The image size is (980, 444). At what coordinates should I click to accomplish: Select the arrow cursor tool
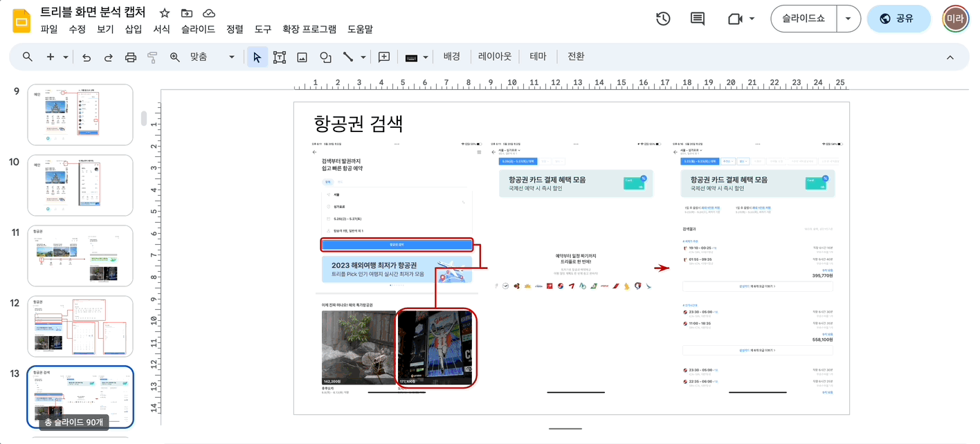click(257, 57)
